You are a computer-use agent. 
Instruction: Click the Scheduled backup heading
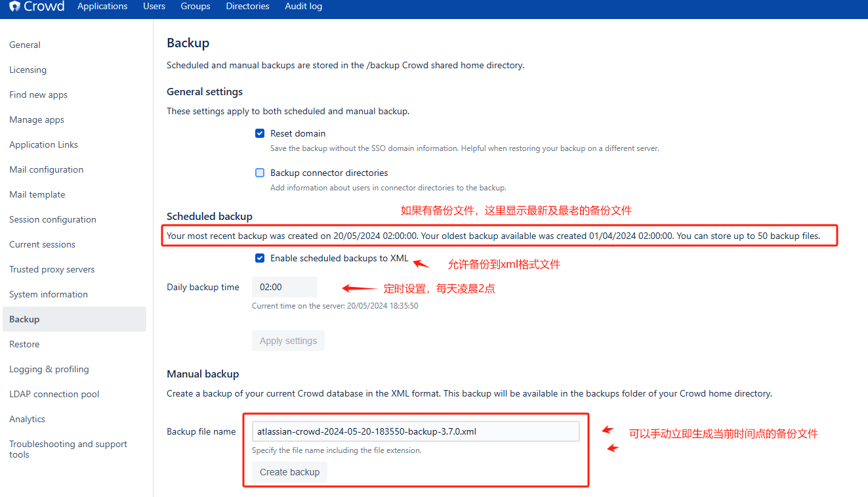(x=209, y=216)
